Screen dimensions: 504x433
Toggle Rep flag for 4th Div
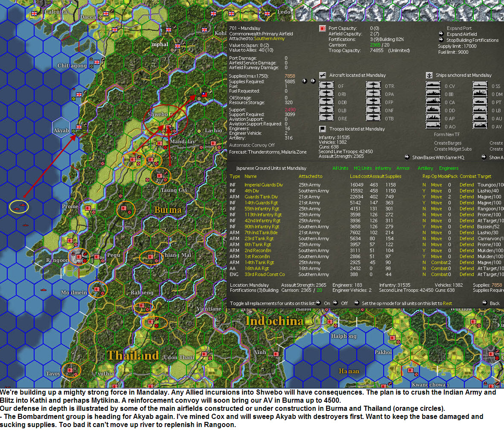click(424, 191)
